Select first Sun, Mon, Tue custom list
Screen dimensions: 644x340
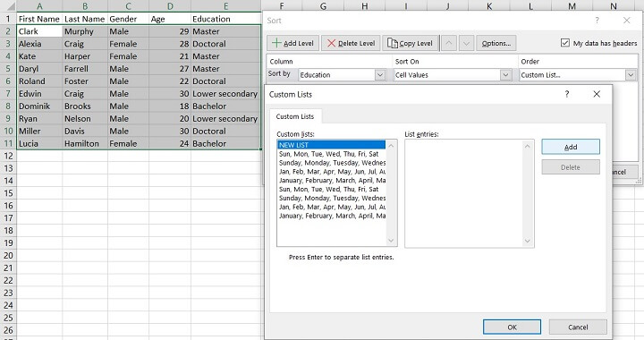(x=332, y=154)
